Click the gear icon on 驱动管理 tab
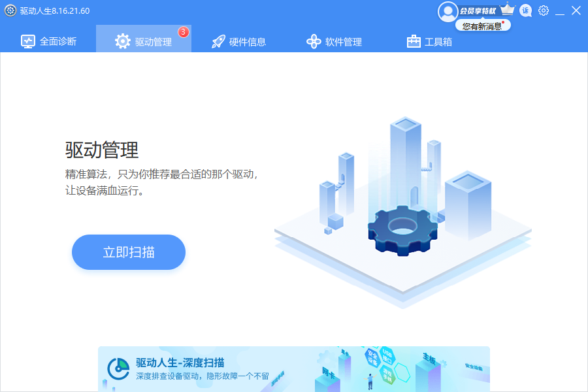 [123, 41]
